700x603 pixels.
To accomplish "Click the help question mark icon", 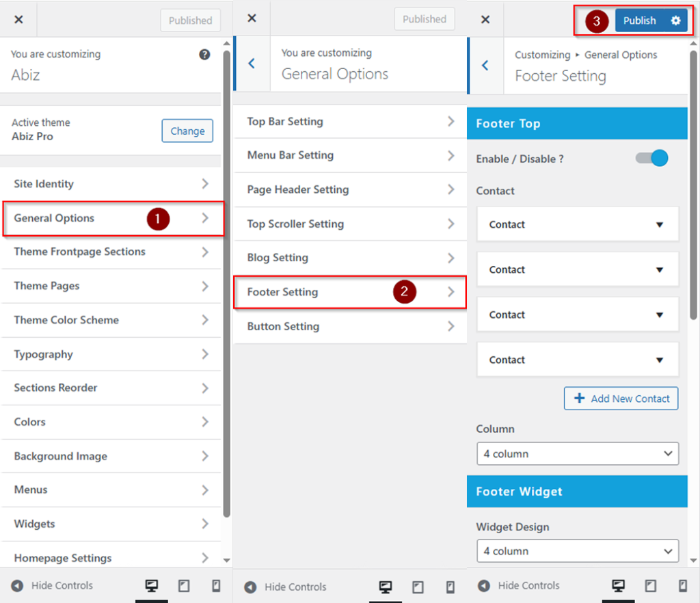I will (204, 55).
